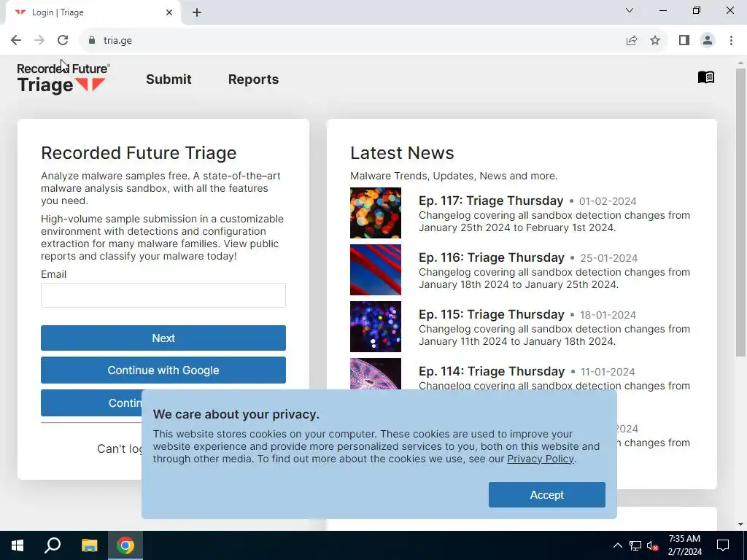Click the Ep. 116 red and blue thumbnail

pyautogui.click(x=376, y=270)
